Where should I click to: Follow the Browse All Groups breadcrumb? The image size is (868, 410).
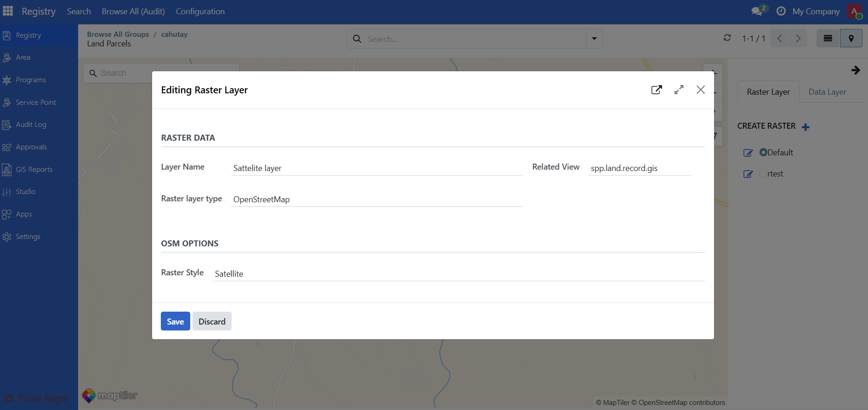[x=118, y=34]
